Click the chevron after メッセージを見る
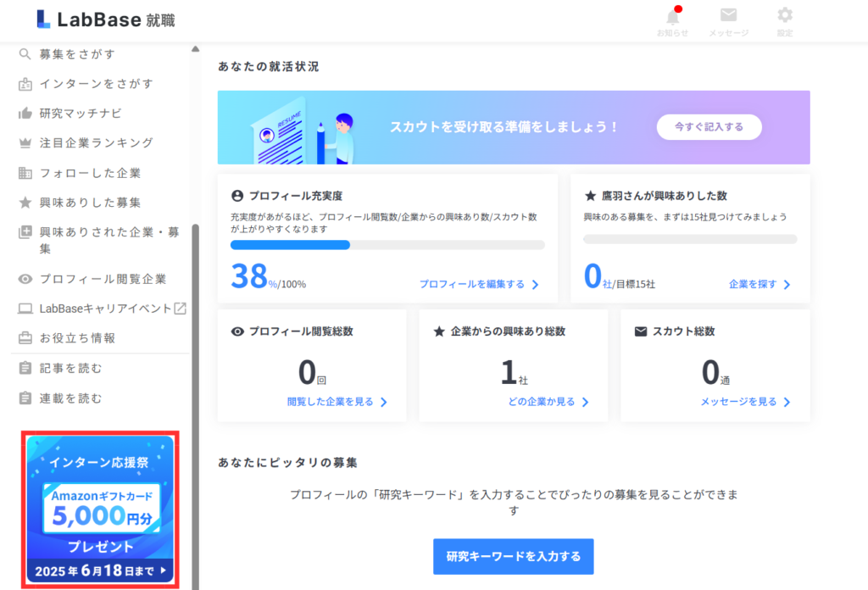This screenshot has height=590, width=868. [x=787, y=403]
